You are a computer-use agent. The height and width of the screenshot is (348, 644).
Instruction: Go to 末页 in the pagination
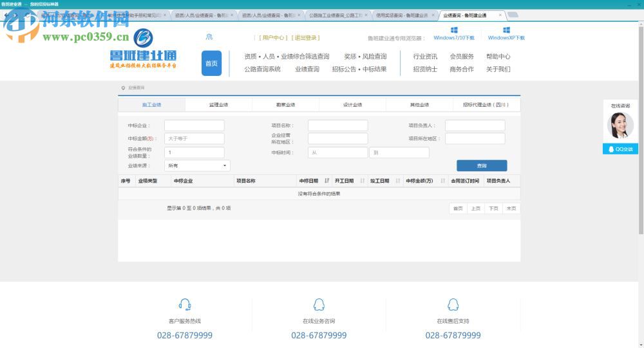tap(511, 208)
